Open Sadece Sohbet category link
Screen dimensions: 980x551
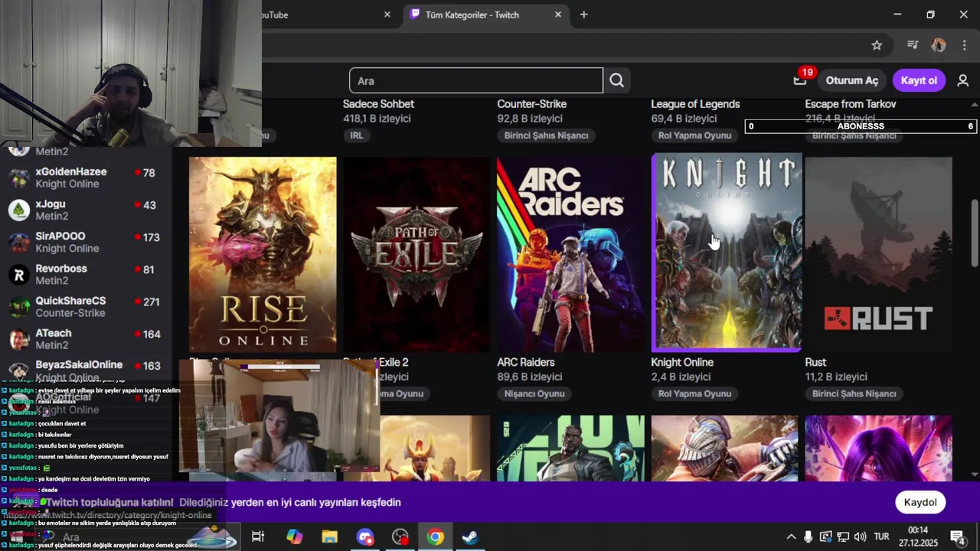378,104
